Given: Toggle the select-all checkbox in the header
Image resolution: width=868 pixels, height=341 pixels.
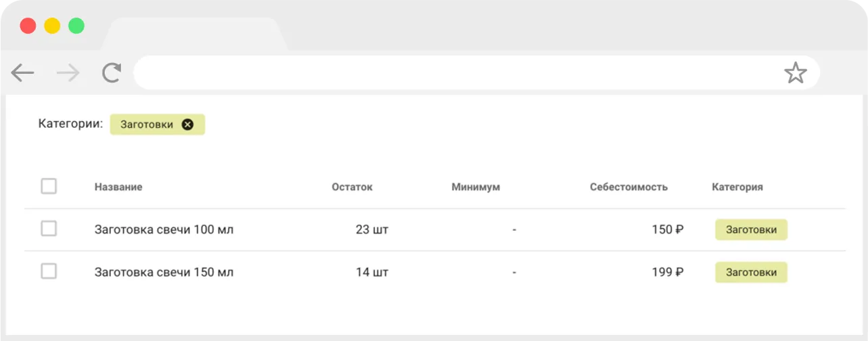Looking at the screenshot, I should pyautogui.click(x=49, y=186).
